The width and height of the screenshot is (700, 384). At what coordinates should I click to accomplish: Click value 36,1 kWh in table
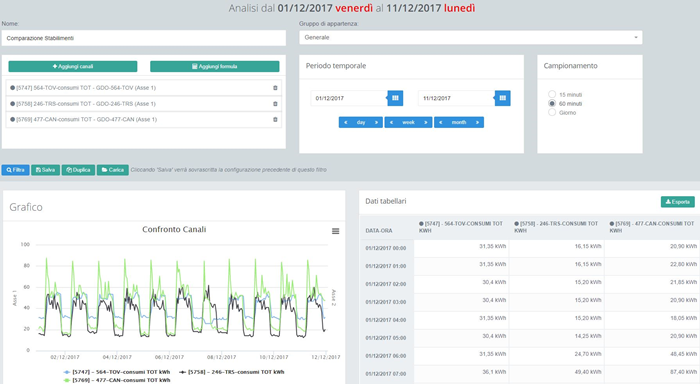tap(494, 372)
